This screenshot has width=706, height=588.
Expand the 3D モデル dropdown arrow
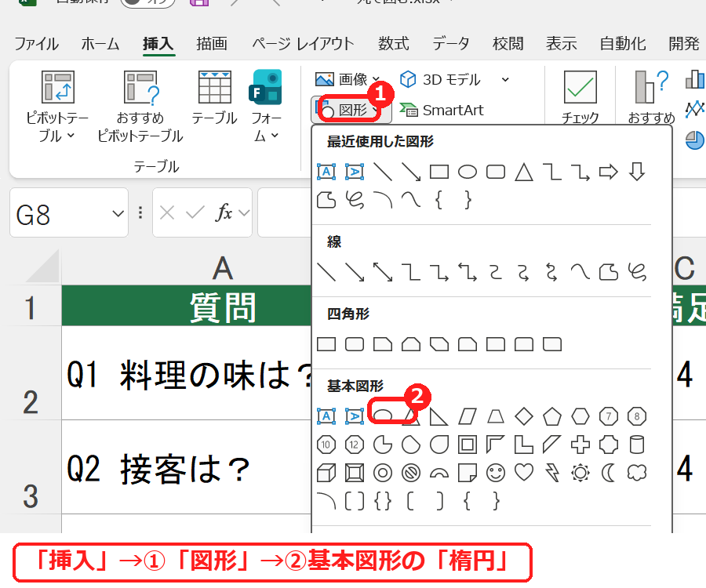pos(505,80)
